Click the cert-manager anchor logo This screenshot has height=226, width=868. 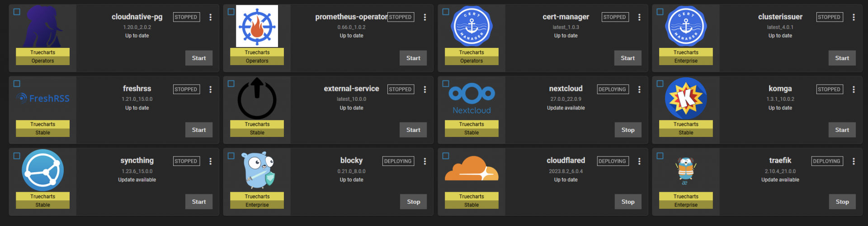[x=472, y=26]
